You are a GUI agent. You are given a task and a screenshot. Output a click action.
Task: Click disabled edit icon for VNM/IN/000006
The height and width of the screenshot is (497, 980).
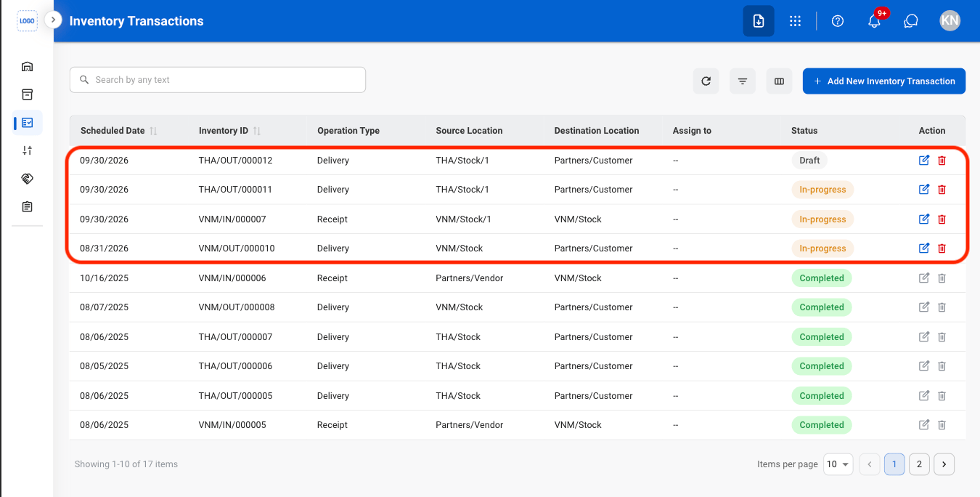click(x=924, y=278)
